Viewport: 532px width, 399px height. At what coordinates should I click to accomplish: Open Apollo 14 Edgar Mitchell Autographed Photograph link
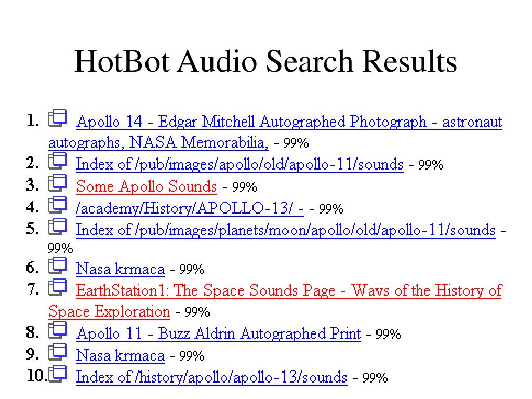pyautogui.click(x=289, y=122)
